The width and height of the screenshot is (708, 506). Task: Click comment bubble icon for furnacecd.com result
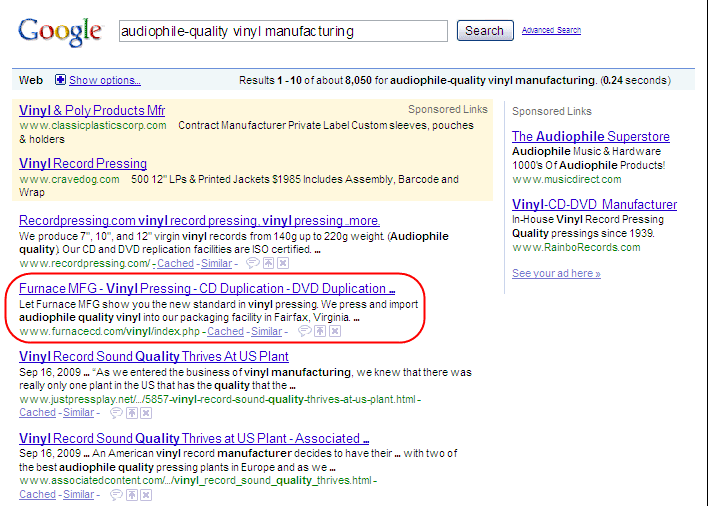tap(305, 331)
